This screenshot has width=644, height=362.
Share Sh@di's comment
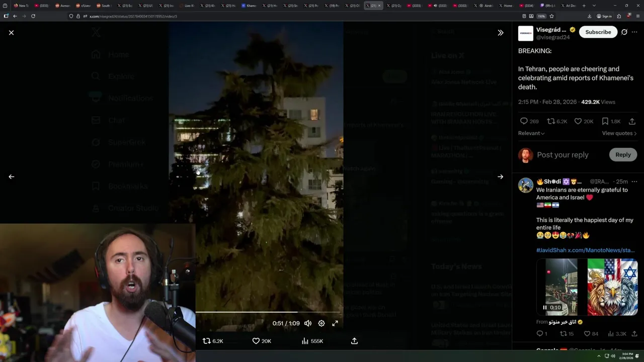tap(634, 334)
